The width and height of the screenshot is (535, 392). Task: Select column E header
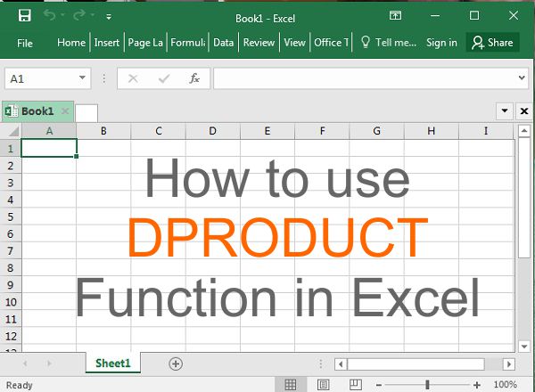[x=267, y=131]
